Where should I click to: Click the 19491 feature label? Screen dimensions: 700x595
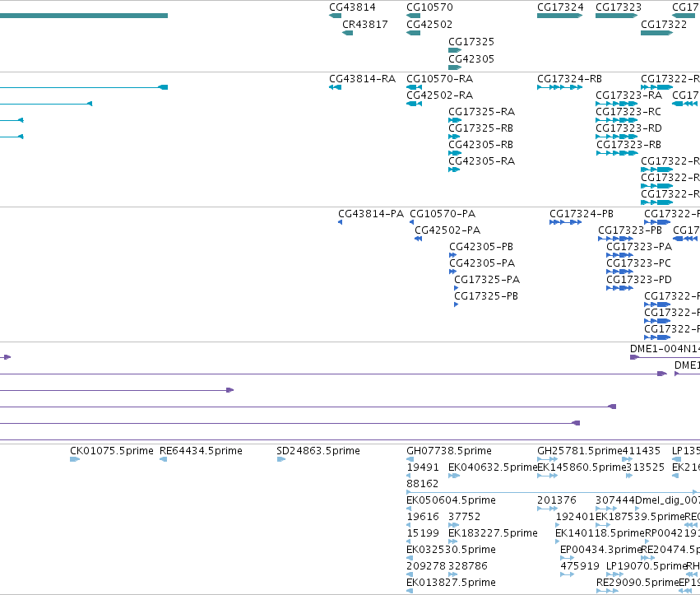pyautogui.click(x=423, y=467)
